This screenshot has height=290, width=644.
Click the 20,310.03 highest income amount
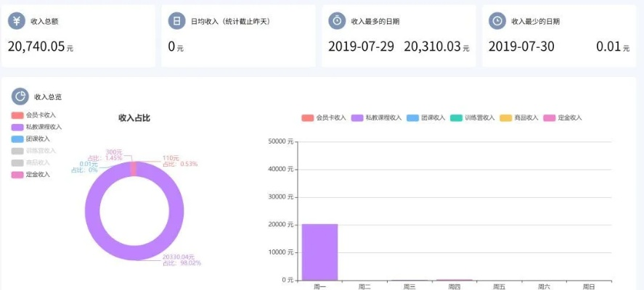coord(432,46)
